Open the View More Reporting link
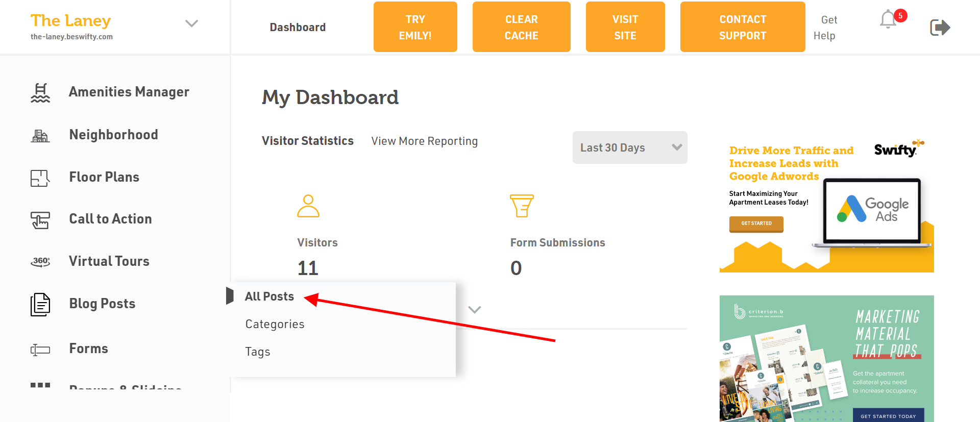 pyautogui.click(x=424, y=141)
